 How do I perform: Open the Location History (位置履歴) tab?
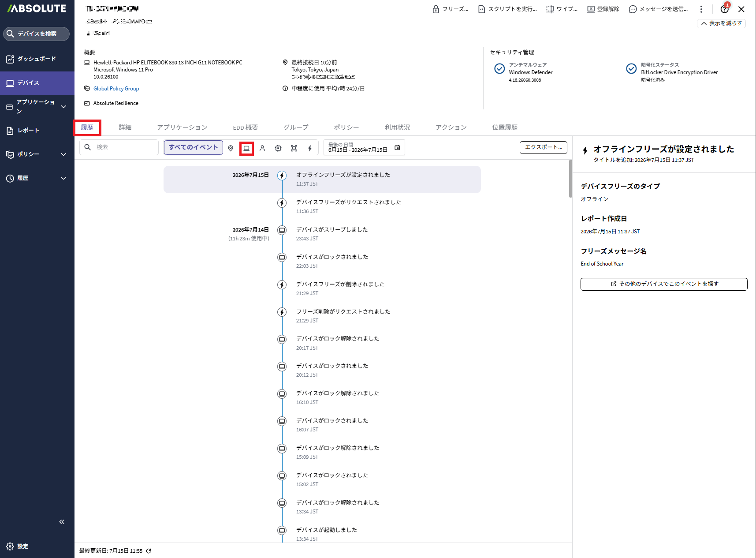[505, 127]
